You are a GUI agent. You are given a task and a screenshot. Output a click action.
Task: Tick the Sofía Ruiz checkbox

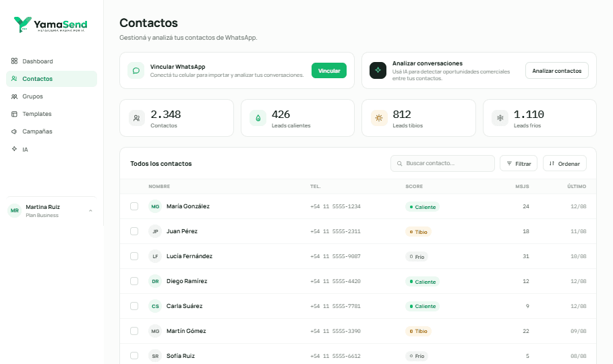tap(134, 356)
